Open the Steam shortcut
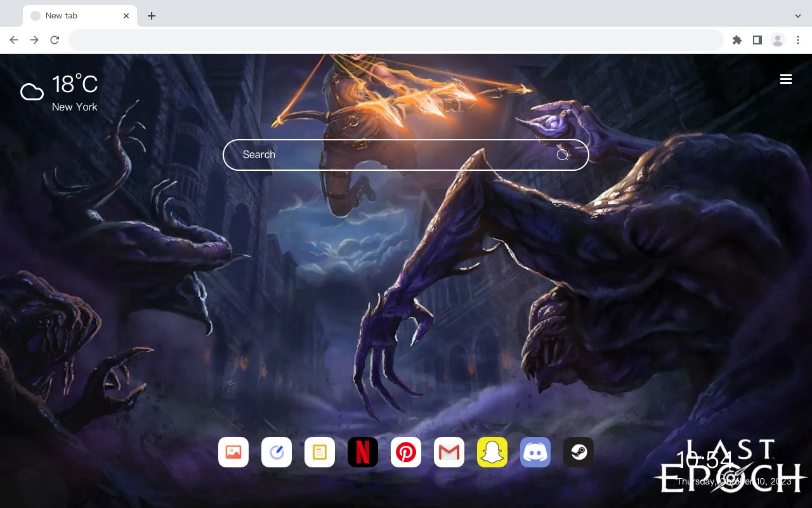Viewport: 812px width, 508px height. [579, 452]
